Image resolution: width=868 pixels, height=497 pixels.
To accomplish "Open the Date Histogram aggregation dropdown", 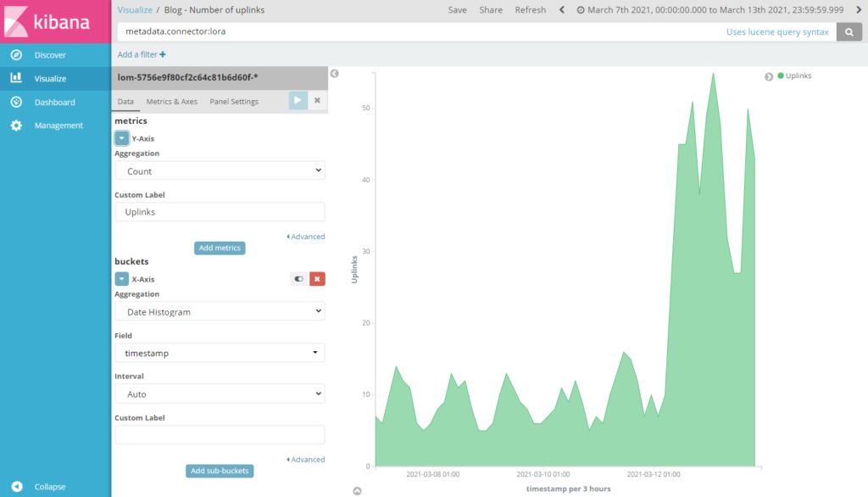I will click(220, 311).
